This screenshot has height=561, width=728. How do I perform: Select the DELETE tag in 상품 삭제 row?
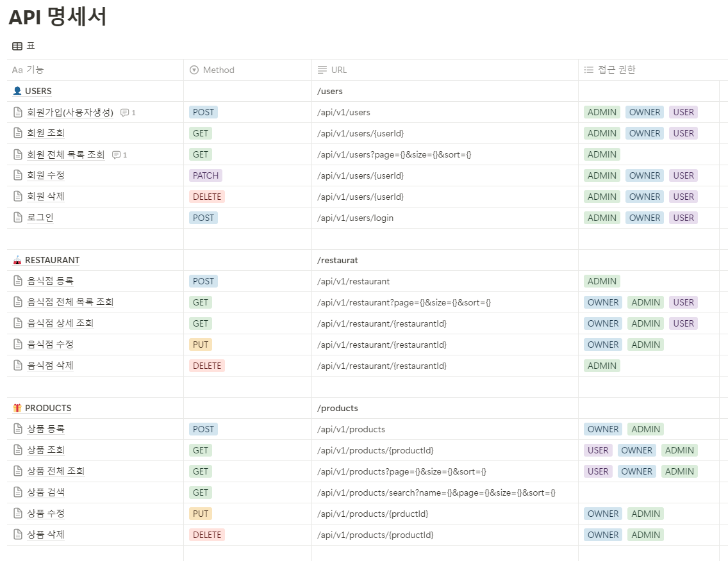[x=207, y=535]
